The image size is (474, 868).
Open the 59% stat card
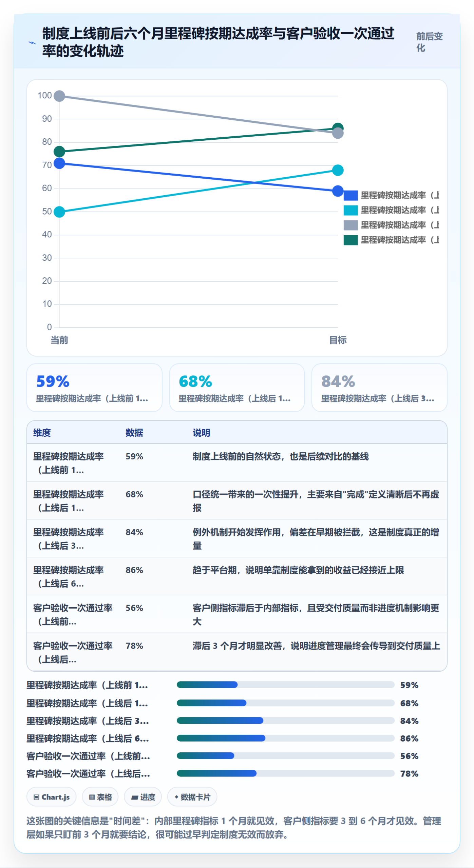click(94, 388)
